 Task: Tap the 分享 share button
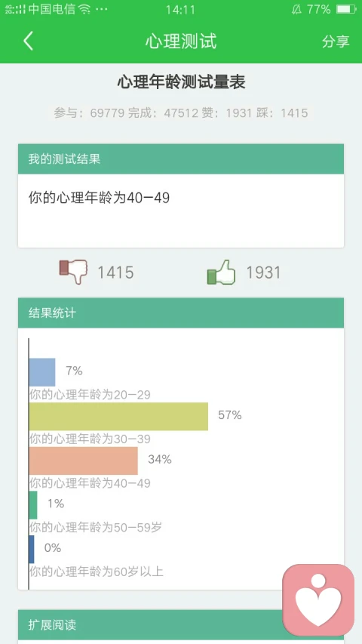pyautogui.click(x=336, y=42)
